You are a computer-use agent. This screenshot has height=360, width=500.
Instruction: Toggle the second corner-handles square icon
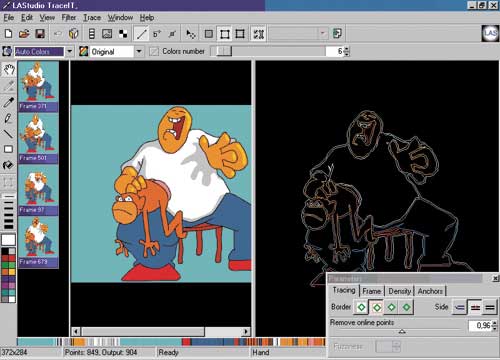(x=240, y=34)
